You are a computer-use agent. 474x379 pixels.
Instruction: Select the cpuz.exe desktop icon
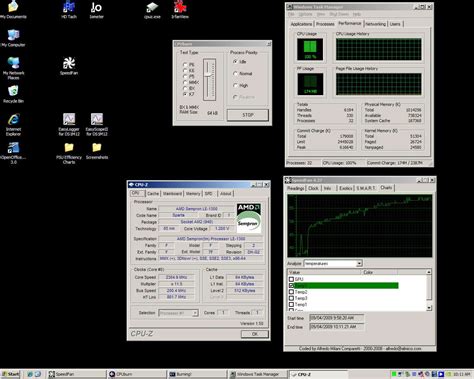tap(152, 9)
